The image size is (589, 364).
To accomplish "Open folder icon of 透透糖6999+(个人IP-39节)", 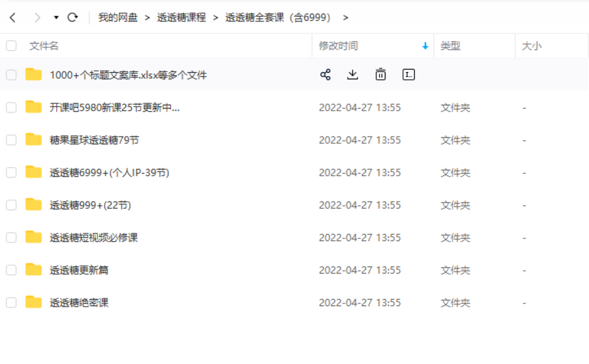I will tap(33, 172).
